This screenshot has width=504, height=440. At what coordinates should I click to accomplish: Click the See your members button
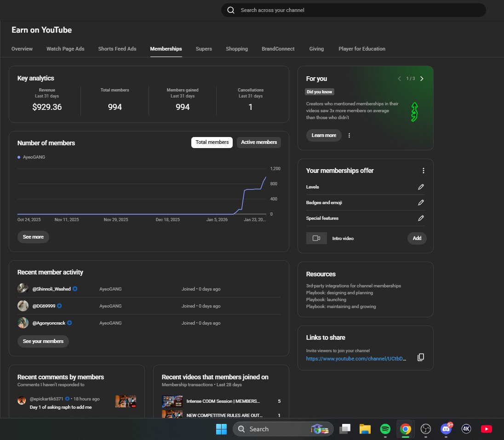[x=43, y=341]
